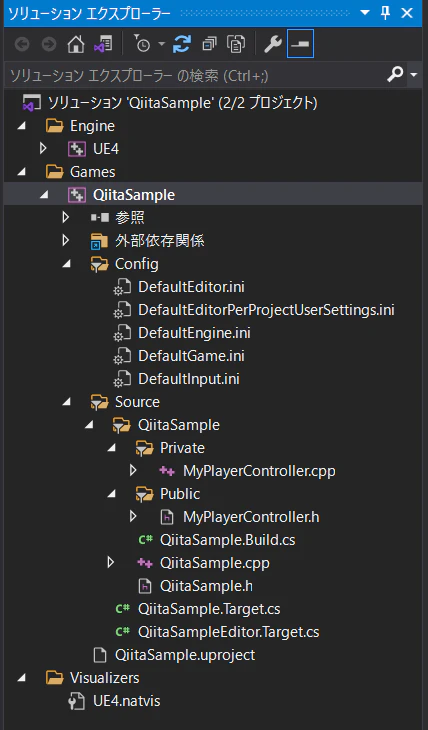This screenshot has height=730, width=428.
Task: Click the Forward navigation arrow in toolbar
Action: coord(48,44)
